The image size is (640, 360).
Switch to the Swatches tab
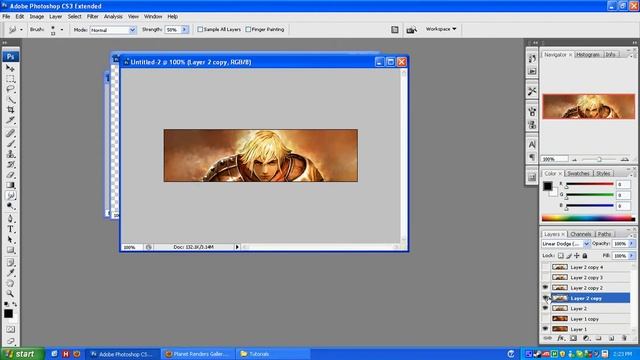point(578,173)
